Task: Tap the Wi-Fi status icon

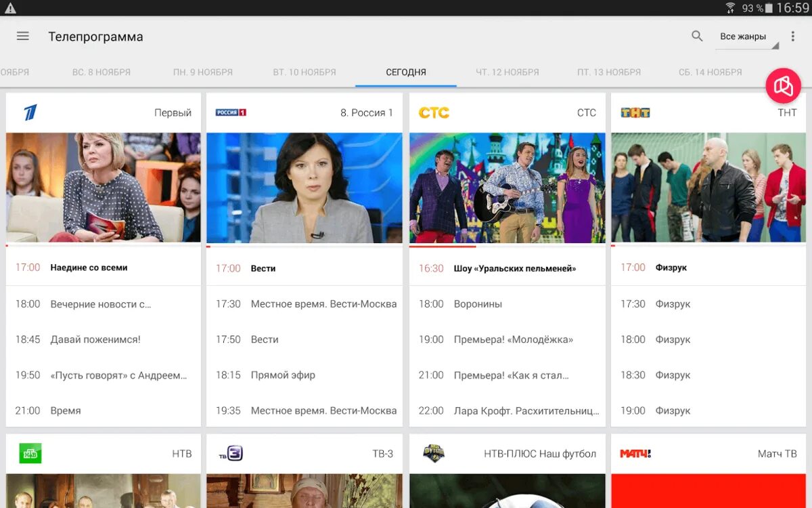Action: (x=731, y=8)
